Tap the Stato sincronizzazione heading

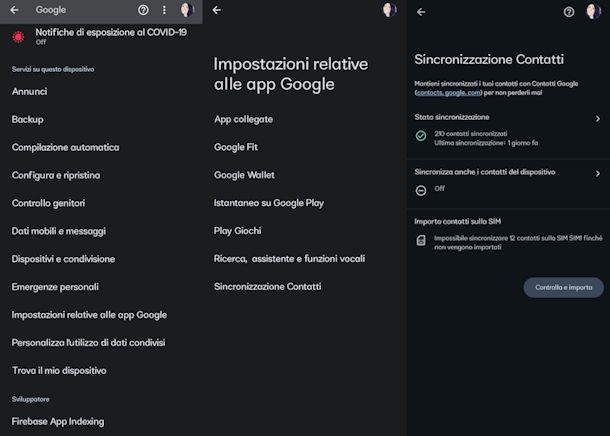coord(452,117)
